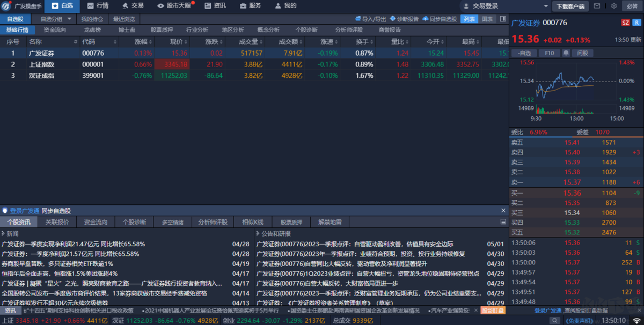Click the 下载客户端 download client button
The image size is (644, 325).
coord(570,6)
